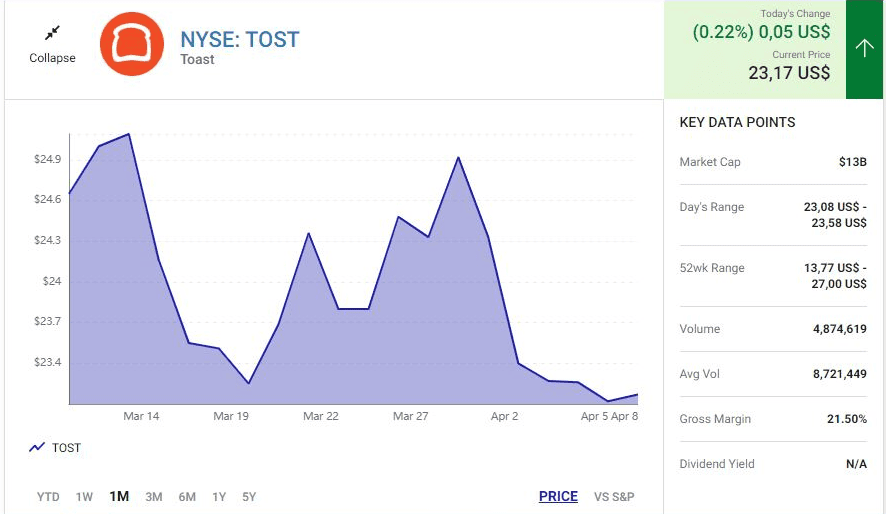This screenshot has height=519, width=887.
Task: Open the NYSE: TOST ticker link
Action: click(x=239, y=39)
